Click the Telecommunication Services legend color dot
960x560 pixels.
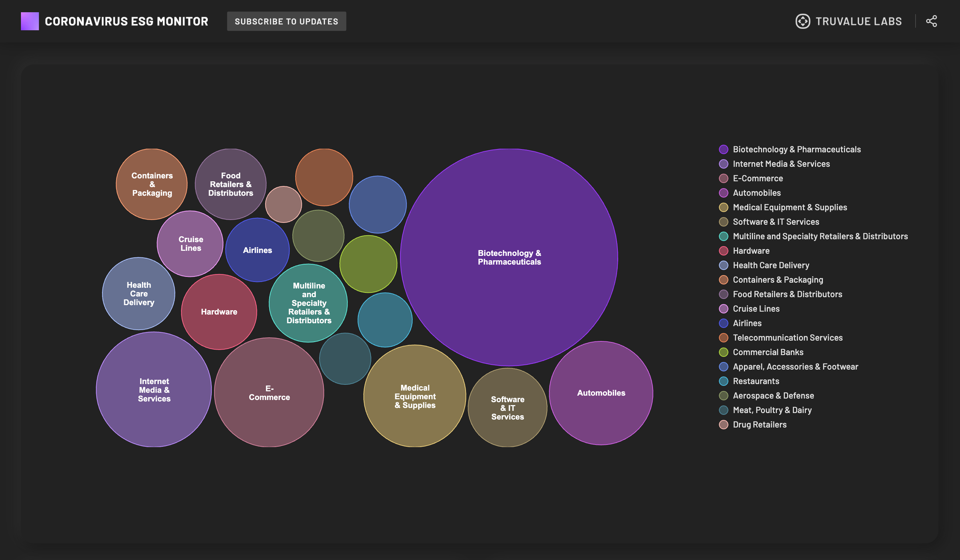(724, 338)
